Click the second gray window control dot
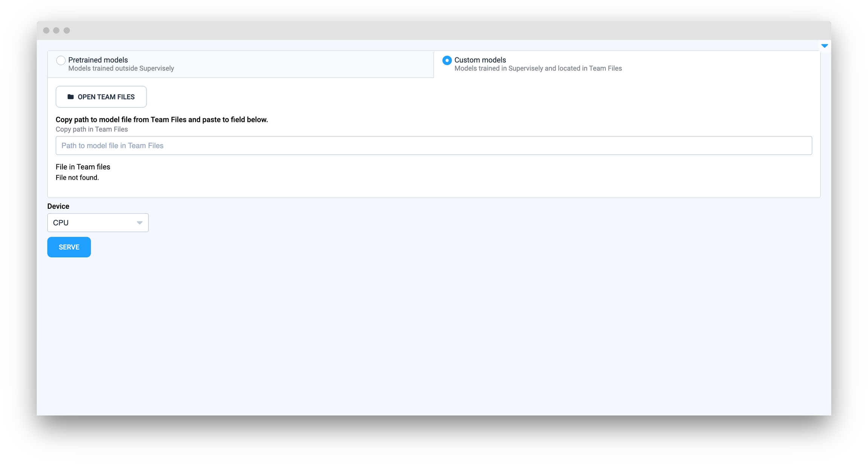This screenshot has width=868, height=468. [56, 31]
